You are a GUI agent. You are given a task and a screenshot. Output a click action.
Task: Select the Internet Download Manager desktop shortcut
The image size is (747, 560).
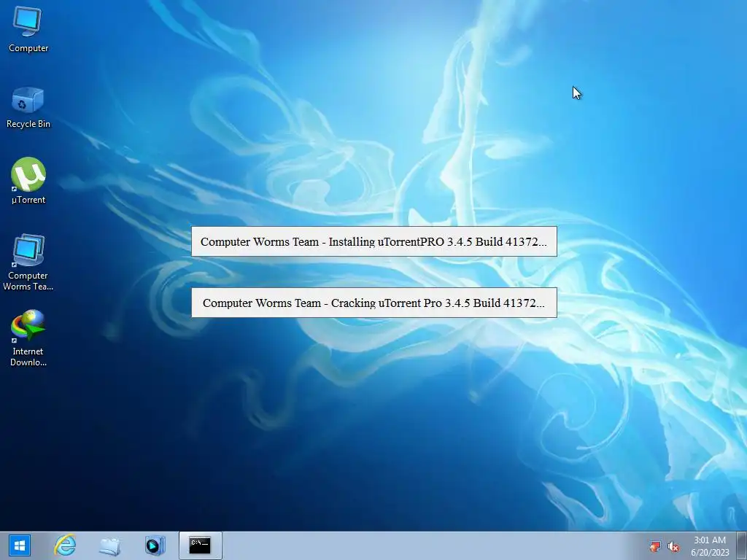[28, 338]
